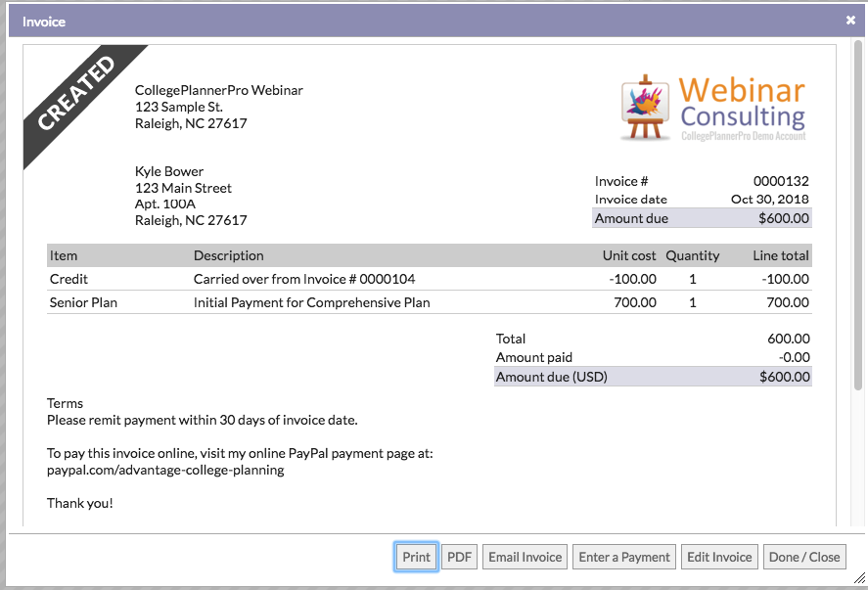
Task: Click the dialog resize handle in the corner
Action: tap(859, 578)
